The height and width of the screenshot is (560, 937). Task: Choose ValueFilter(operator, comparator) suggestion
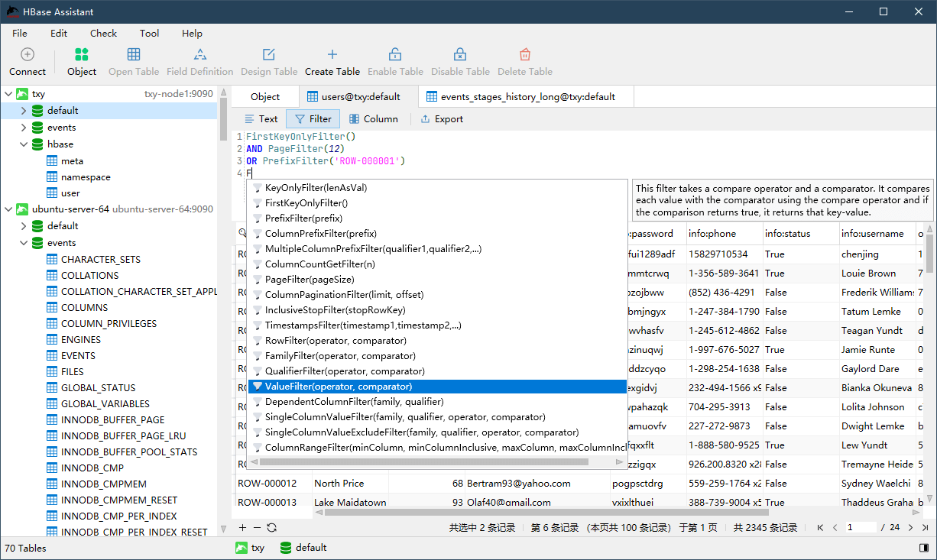click(437, 387)
